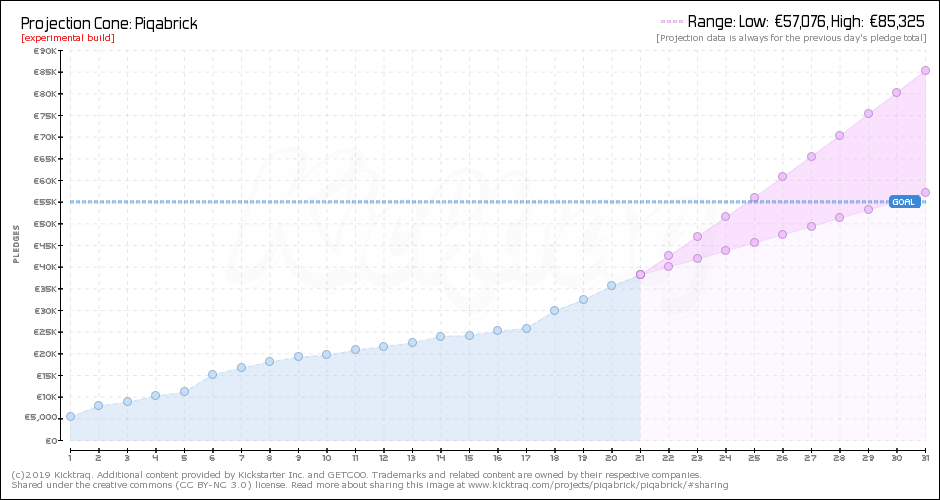The width and height of the screenshot is (940, 500).
Task: Select the day 2 pledge data point
Action: click(98, 406)
